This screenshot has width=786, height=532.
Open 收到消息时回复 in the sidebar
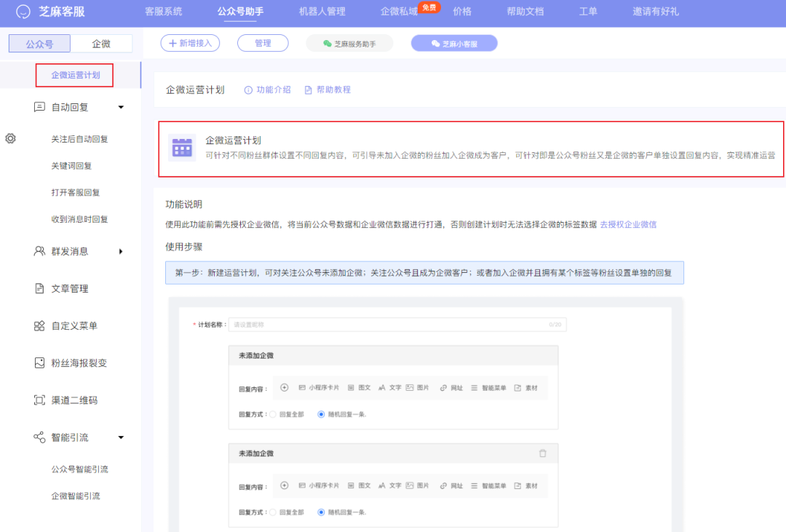[80, 219]
